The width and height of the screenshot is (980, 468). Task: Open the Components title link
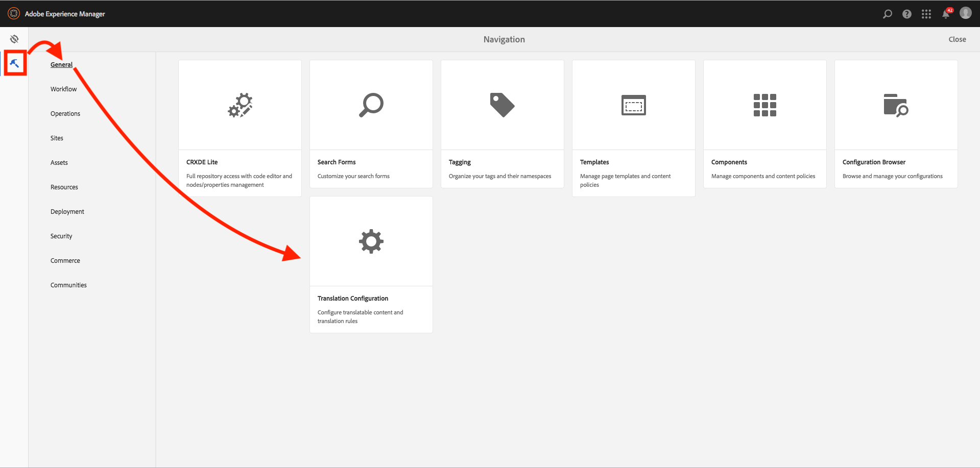729,162
